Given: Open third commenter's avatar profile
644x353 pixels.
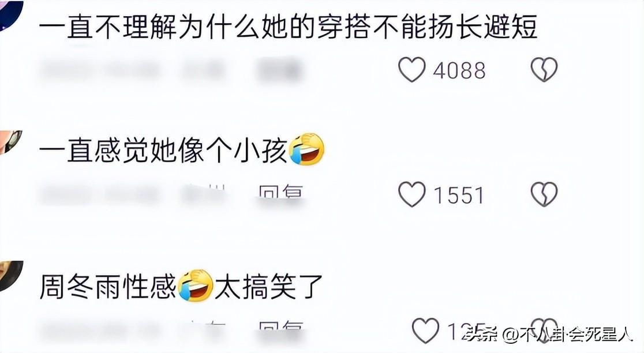Looking at the screenshot, I should (11, 276).
